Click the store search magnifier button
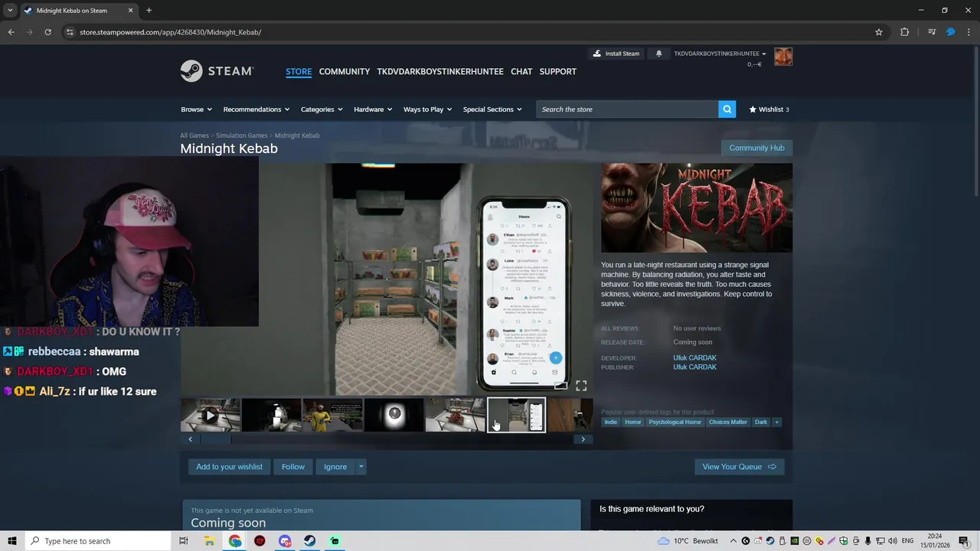 (x=727, y=109)
